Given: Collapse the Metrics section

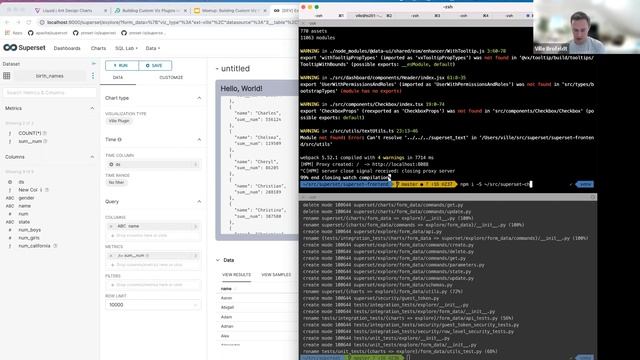Looking at the screenshot, I should [x=92, y=108].
